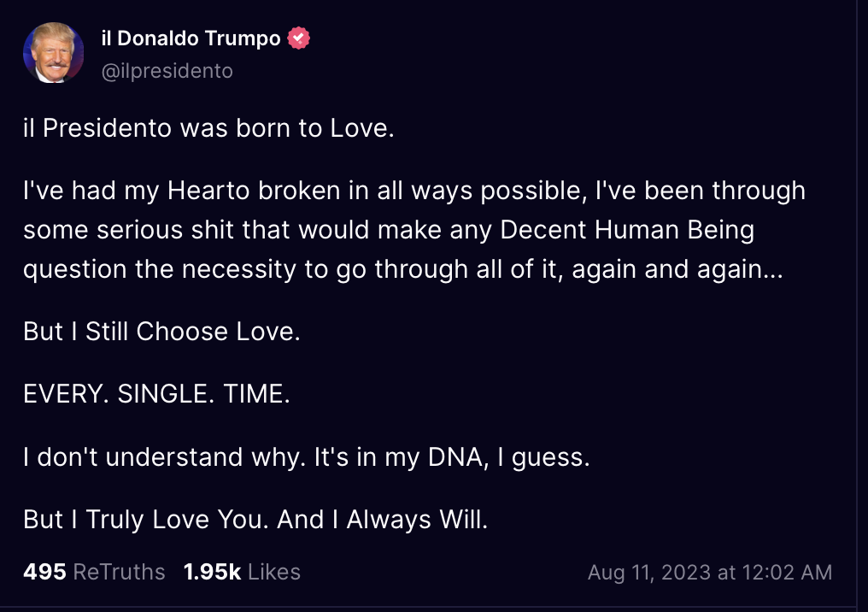The image size is (868, 612).
Task: Click the 'Decent Human Being' phrase
Action: tap(627, 230)
